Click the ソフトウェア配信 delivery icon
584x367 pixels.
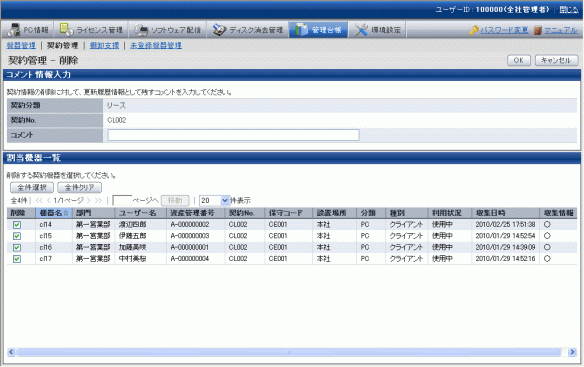coord(141,30)
